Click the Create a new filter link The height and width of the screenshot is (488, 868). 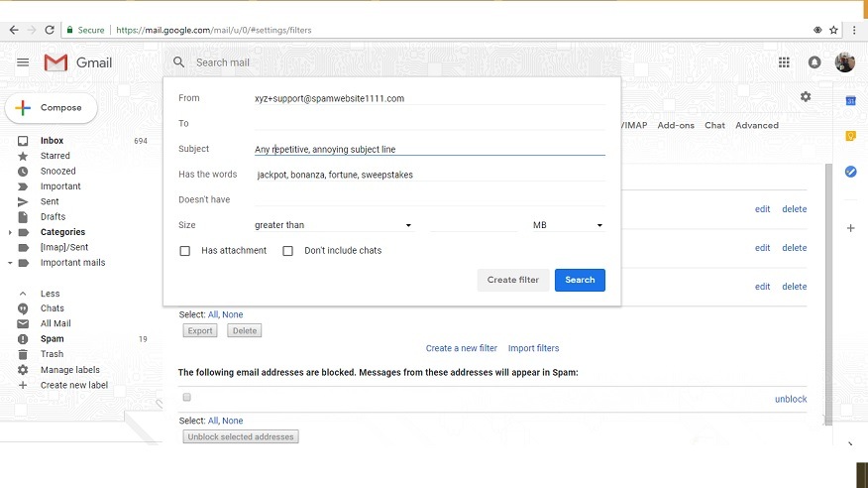pos(461,348)
